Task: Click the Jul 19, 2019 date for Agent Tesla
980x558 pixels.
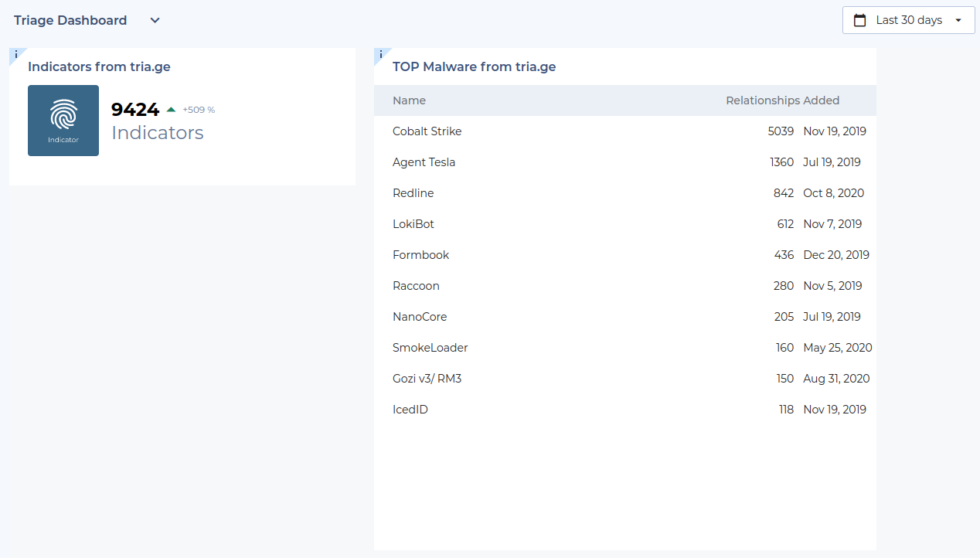Action: pos(832,162)
